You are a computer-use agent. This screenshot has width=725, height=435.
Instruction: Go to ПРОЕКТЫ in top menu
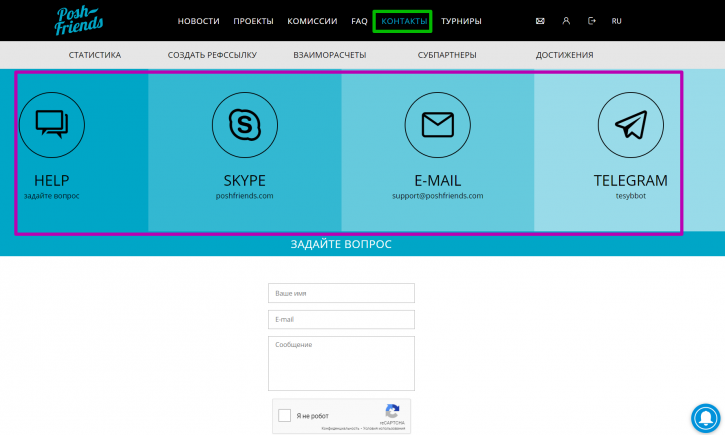click(x=253, y=21)
